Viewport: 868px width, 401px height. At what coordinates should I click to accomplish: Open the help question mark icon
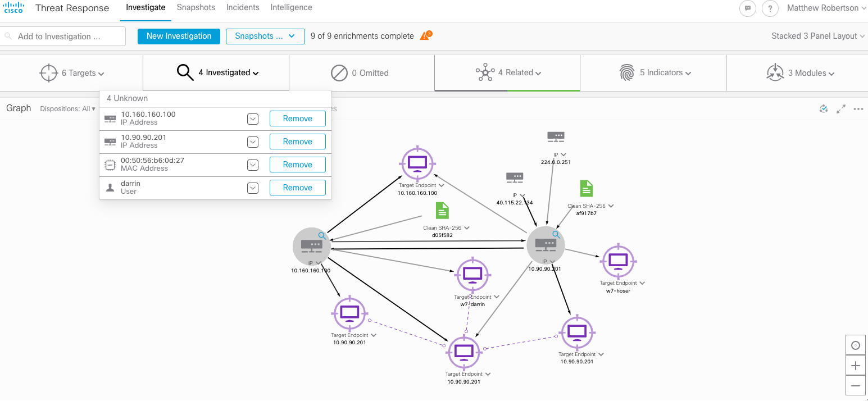pos(770,8)
